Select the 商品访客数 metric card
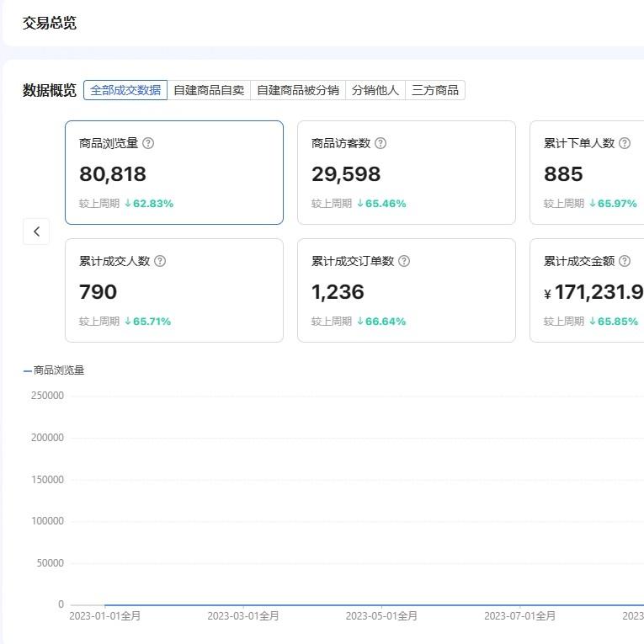 coord(406,173)
